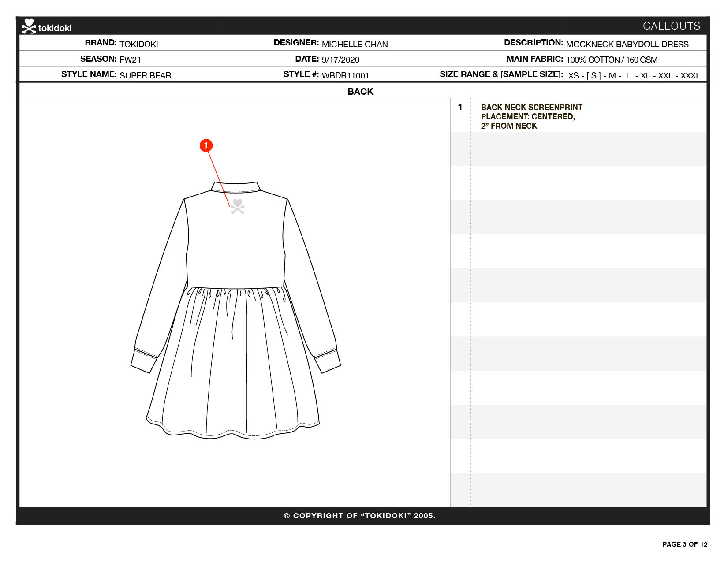The image size is (728, 562).
Task: Select 'PLACEMENT: CENTERED,' callout line
Action: pyautogui.click(x=528, y=116)
